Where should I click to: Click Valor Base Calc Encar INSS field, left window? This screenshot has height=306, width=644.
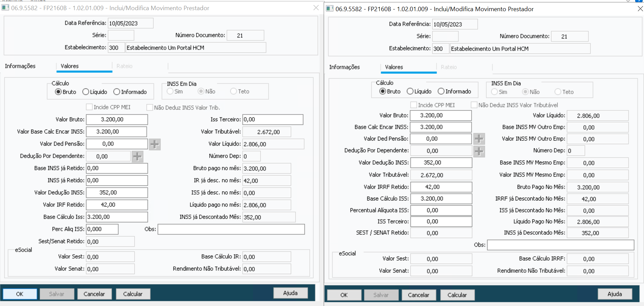(116, 132)
